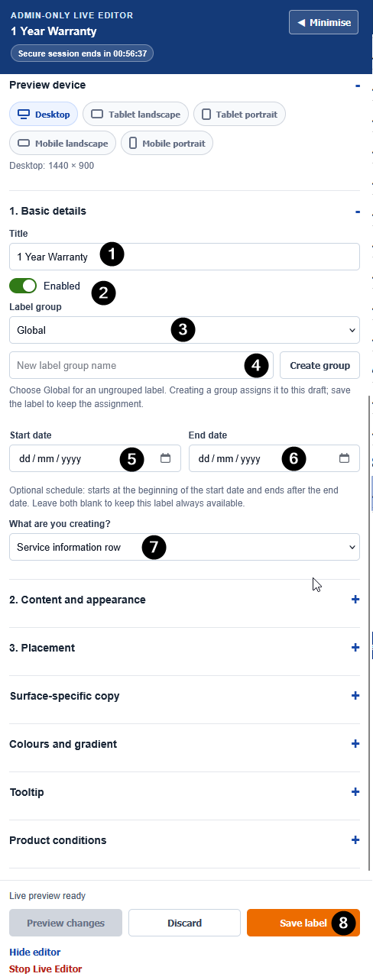The height and width of the screenshot is (980, 373).
Task: Select the Desktop preview device
Action: (44, 115)
